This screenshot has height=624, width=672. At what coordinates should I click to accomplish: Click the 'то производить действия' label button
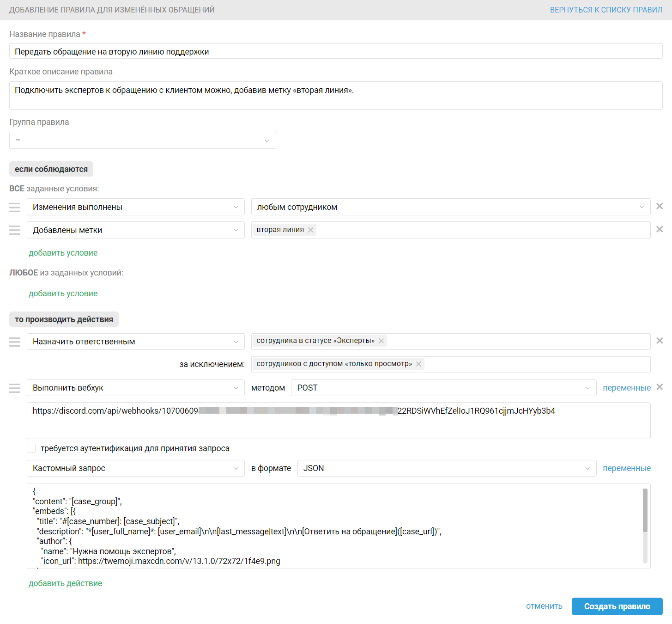[x=64, y=319]
